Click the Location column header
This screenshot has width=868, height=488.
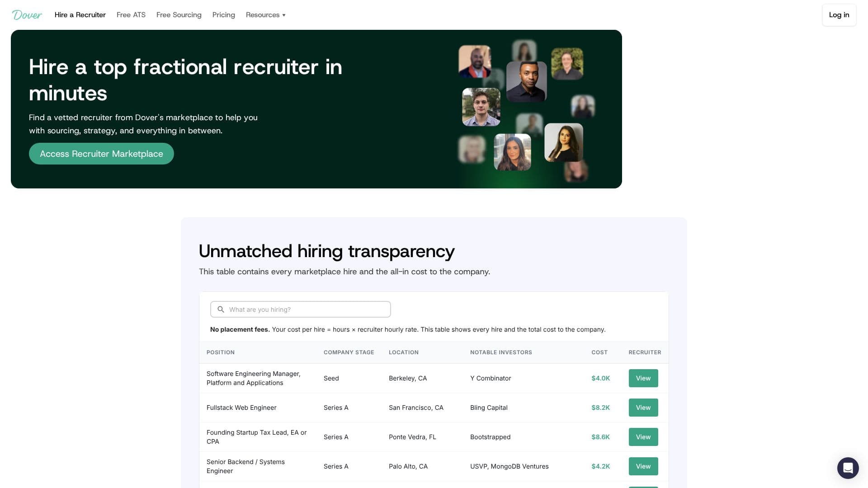pos(404,352)
